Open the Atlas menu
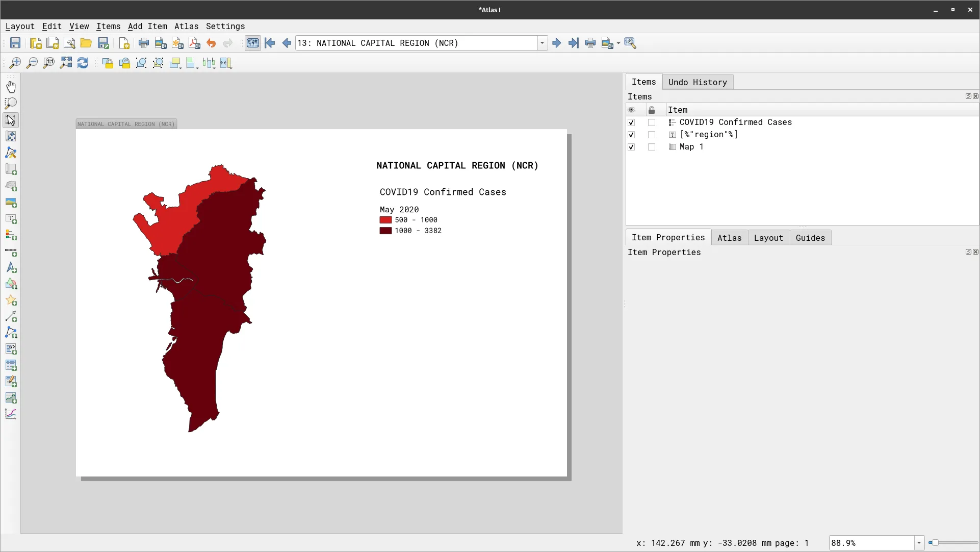Image resolution: width=980 pixels, height=552 pixels. pyautogui.click(x=186, y=27)
